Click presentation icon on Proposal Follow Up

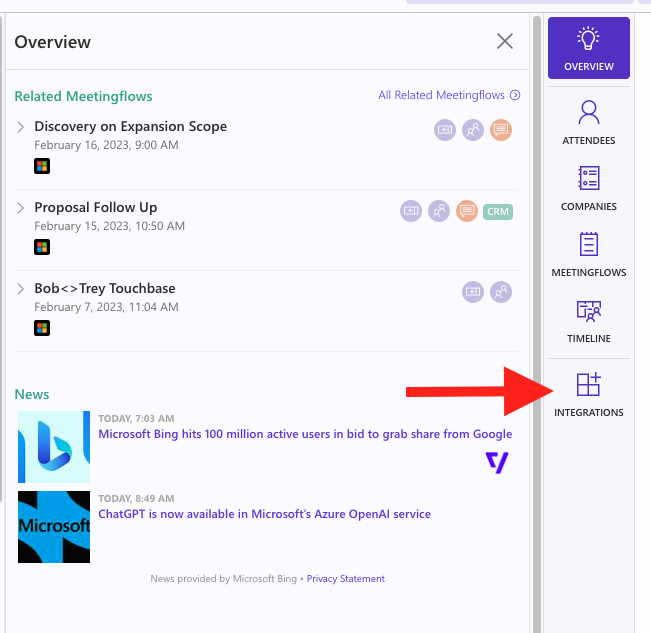pos(411,211)
